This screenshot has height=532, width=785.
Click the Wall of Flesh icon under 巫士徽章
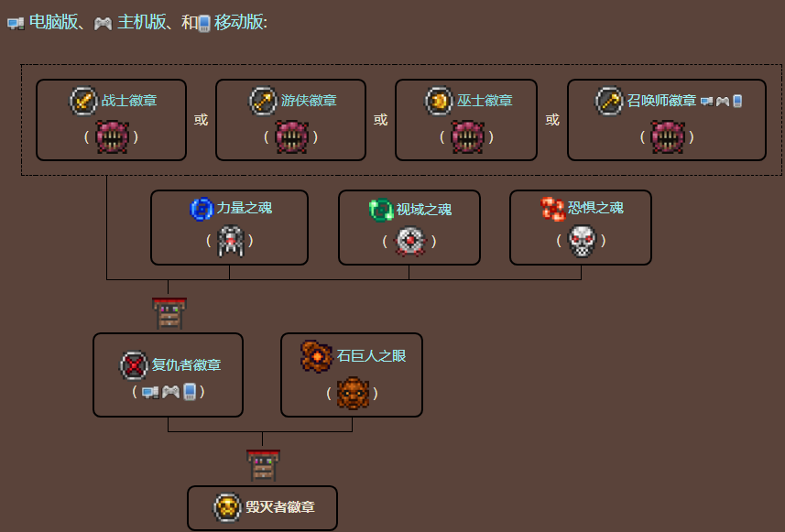[466, 136]
